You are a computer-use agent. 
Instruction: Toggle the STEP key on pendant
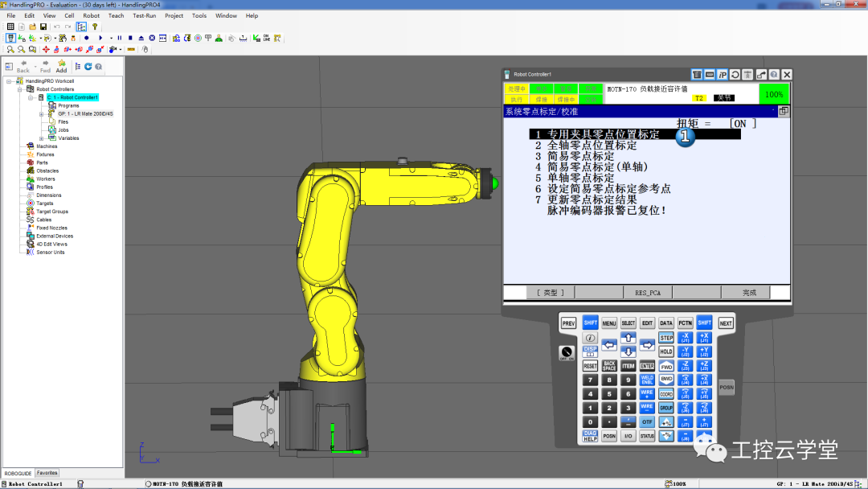point(666,338)
